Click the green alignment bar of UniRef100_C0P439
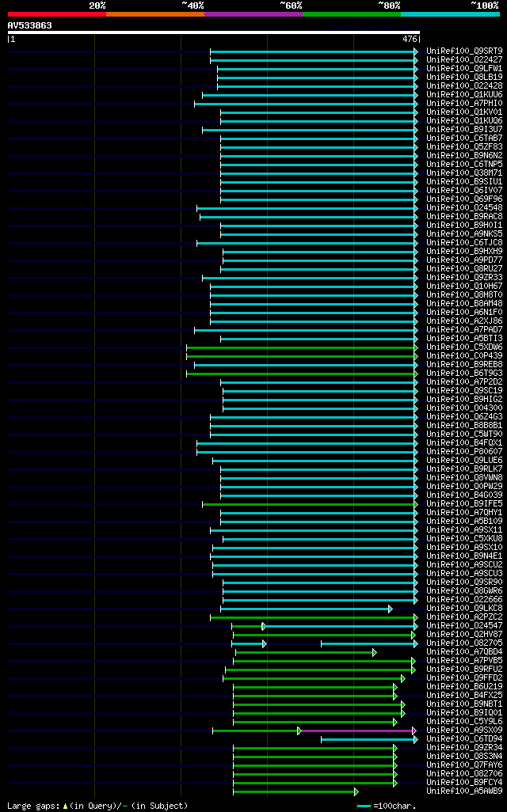Image resolution: width=507 pixels, height=812 pixels. click(x=301, y=356)
